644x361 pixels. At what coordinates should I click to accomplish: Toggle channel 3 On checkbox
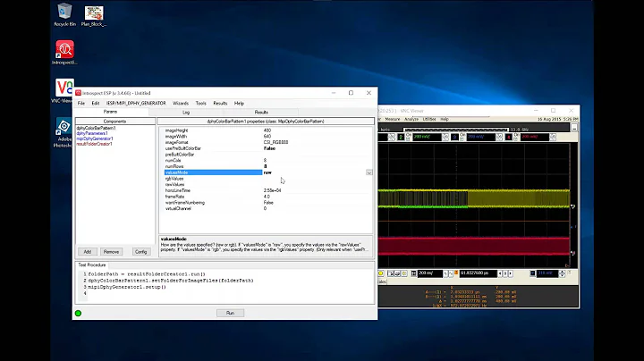pyautogui.click(x=462, y=139)
